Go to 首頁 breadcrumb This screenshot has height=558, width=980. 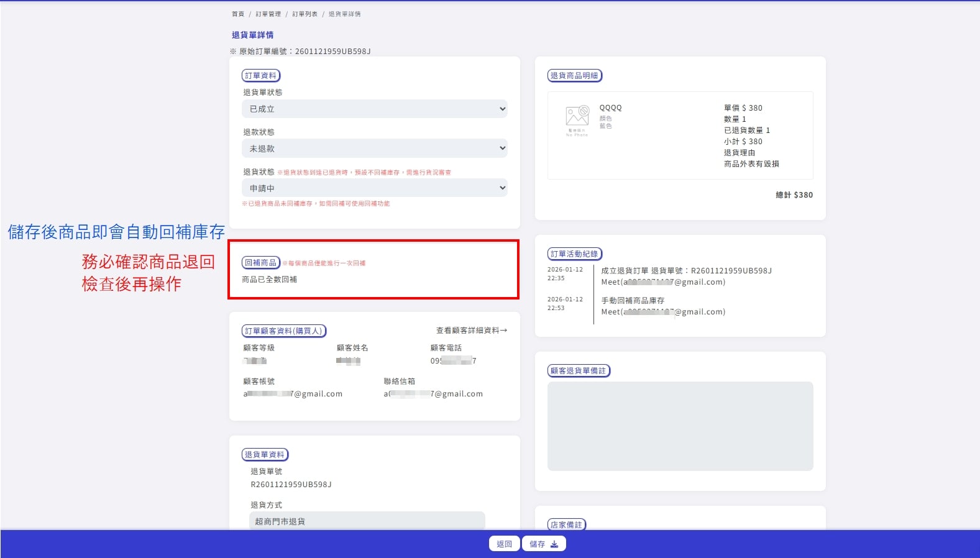point(238,14)
